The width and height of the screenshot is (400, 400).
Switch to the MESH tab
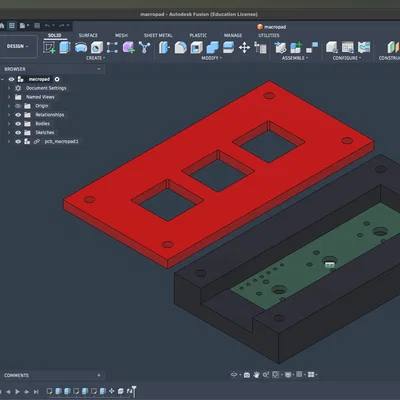coord(121,35)
